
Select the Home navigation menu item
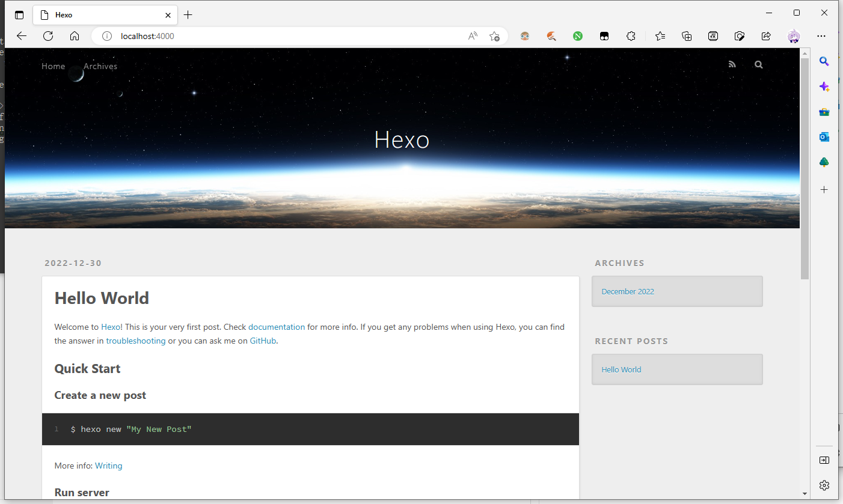53,66
